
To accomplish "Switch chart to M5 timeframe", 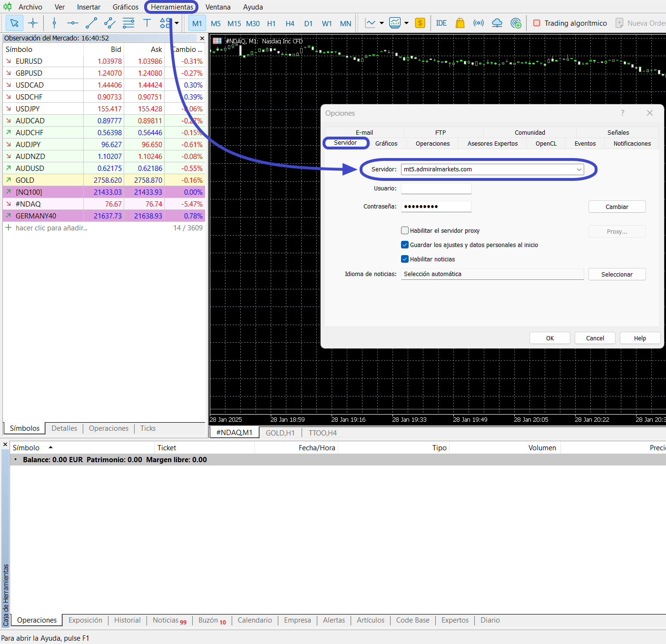I will pos(215,23).
